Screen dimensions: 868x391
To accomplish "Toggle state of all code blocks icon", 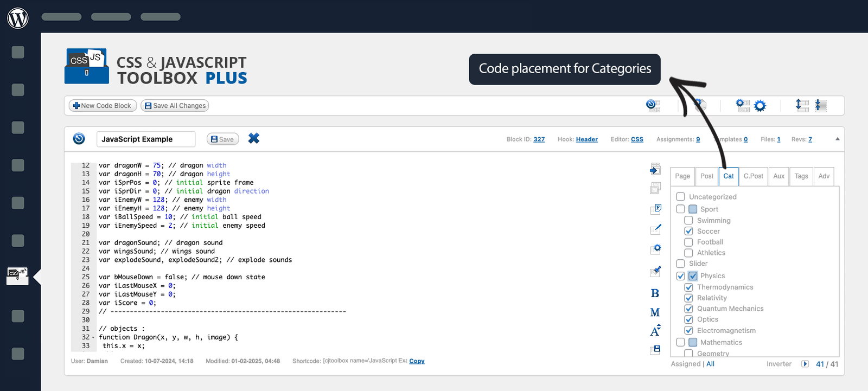I will tap(653, 106).
